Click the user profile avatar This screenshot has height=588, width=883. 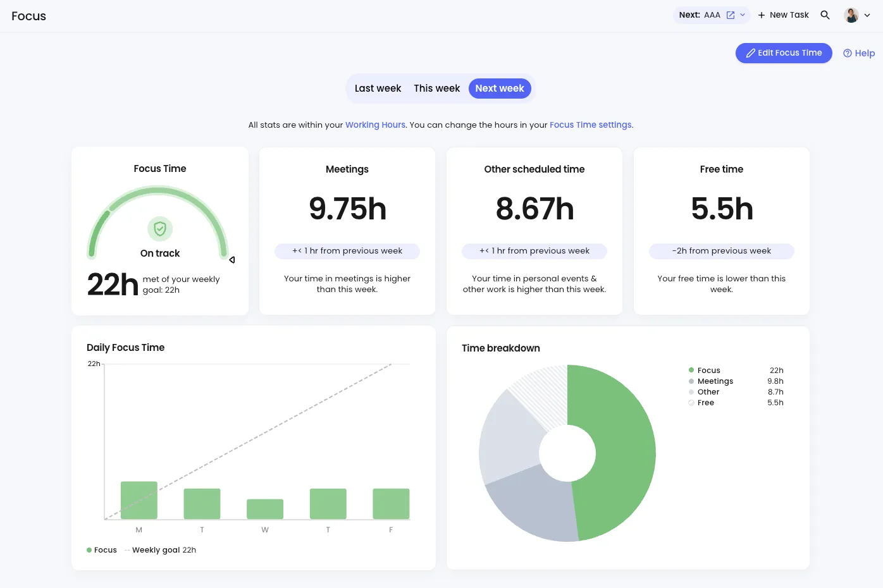851,15
